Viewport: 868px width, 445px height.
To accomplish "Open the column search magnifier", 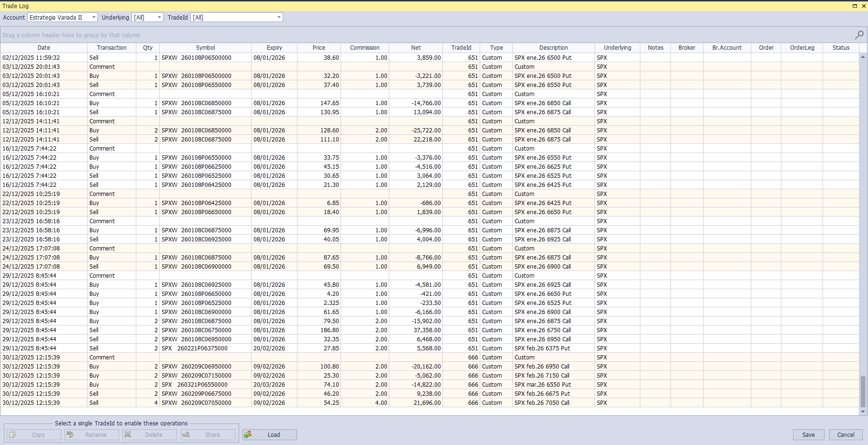I will pos(859,34).
